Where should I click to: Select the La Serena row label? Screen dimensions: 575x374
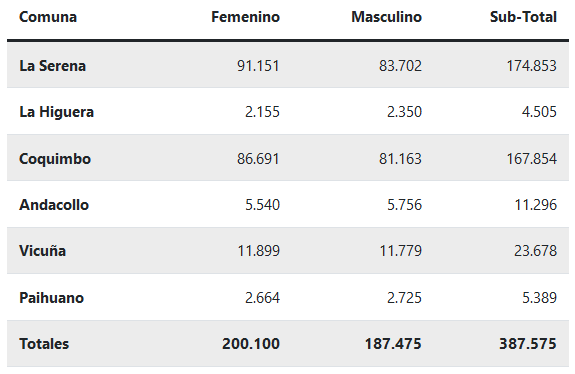pos(52,66)
